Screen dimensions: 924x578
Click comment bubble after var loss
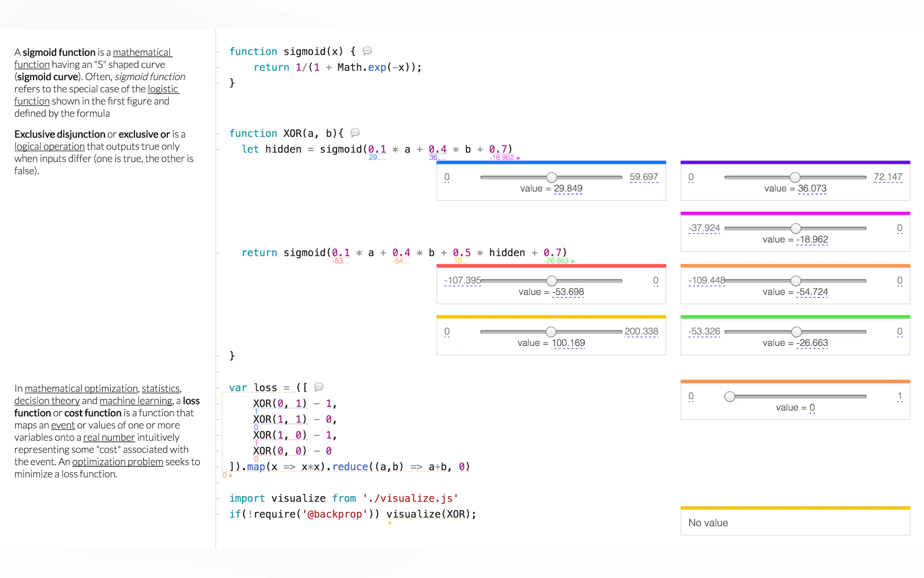tap(319, 387)
